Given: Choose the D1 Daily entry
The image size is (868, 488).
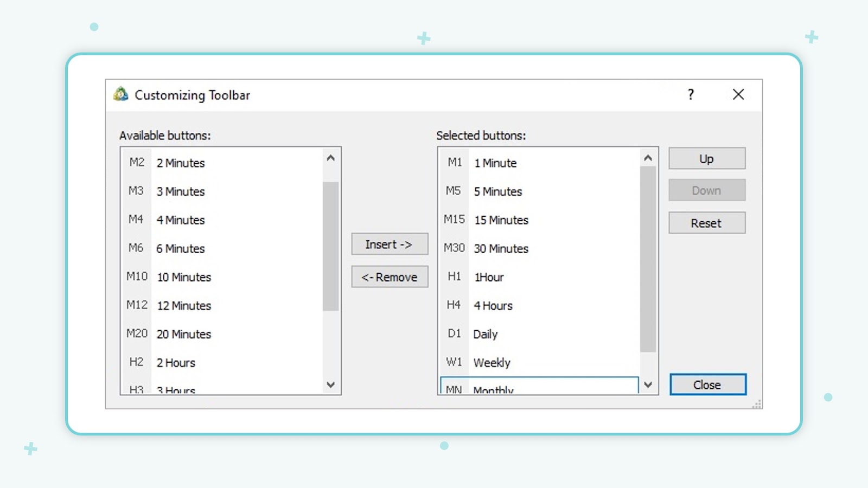Looking at the screenshot, I should pos(539,334).
